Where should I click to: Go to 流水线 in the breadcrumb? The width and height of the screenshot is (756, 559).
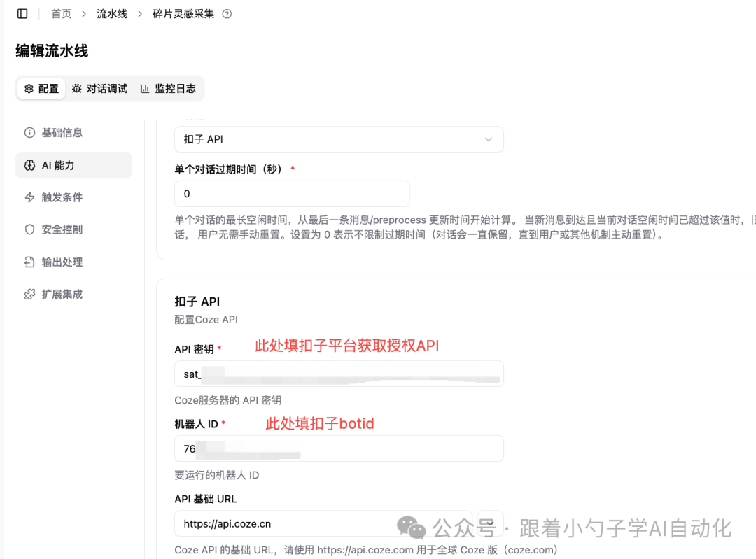112,14
